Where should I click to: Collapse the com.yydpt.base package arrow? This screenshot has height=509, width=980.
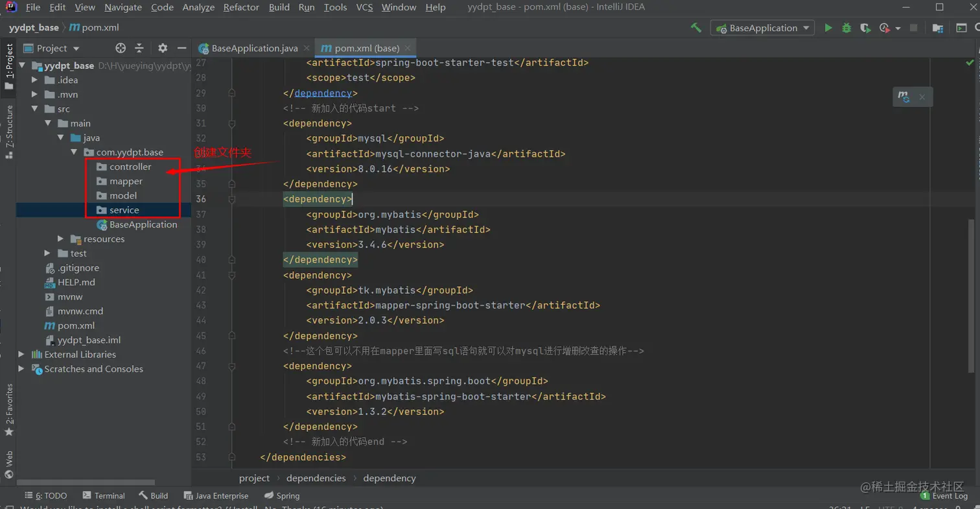pos(74,152)
